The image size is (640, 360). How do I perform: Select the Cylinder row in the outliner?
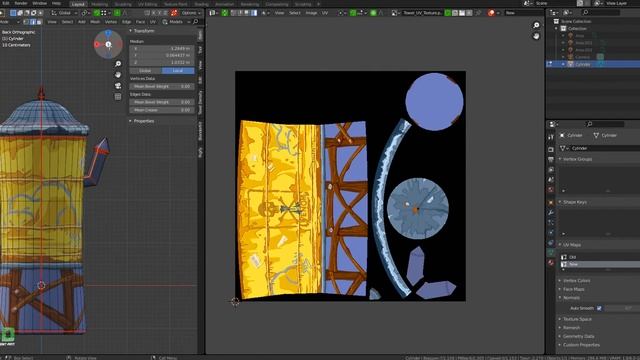593,64
